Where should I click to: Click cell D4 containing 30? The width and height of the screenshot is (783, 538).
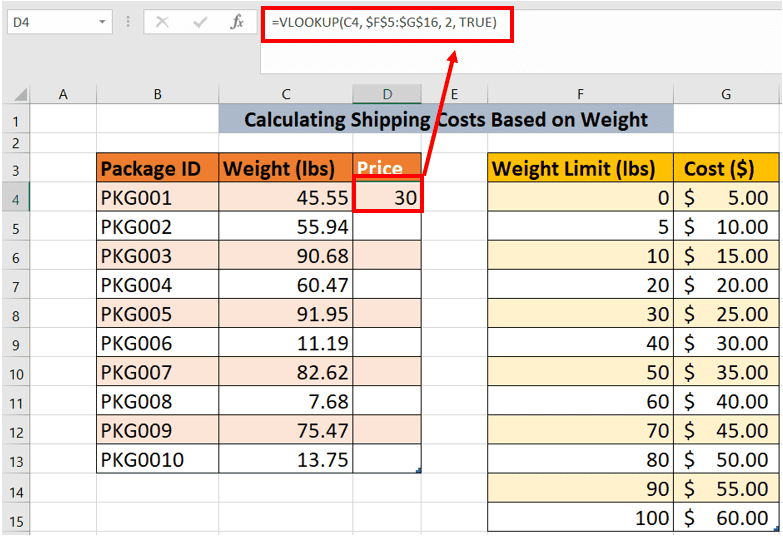coord(388,198)
